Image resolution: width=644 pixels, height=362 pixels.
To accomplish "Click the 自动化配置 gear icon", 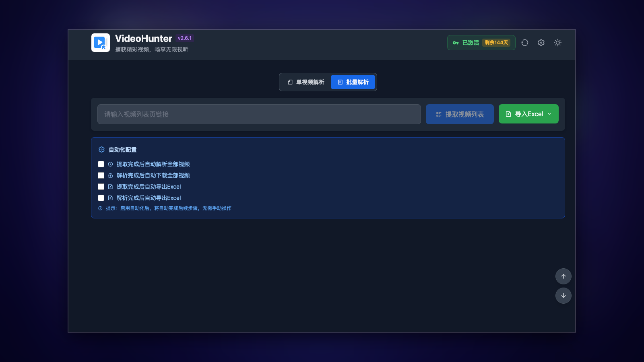I will 101,150.
